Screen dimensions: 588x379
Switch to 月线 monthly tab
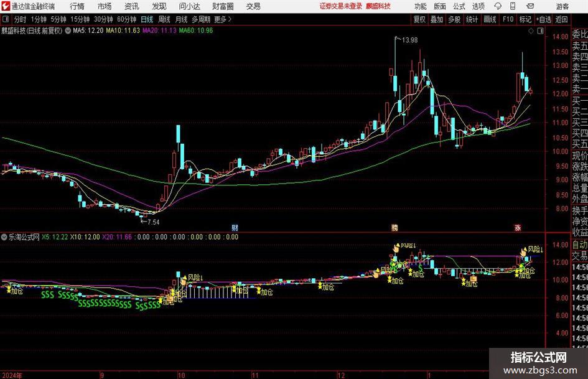(x=182, y=19)
